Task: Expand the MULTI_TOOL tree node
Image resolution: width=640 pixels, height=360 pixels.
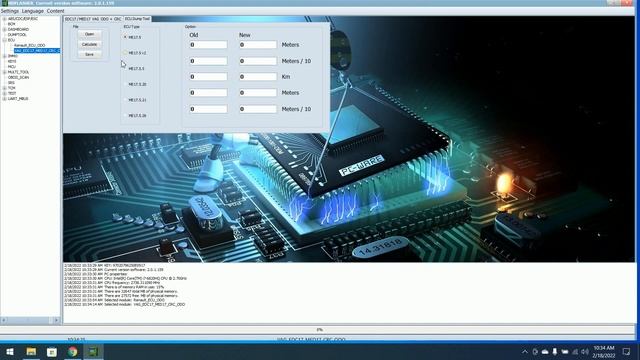Action: point(4,72)
